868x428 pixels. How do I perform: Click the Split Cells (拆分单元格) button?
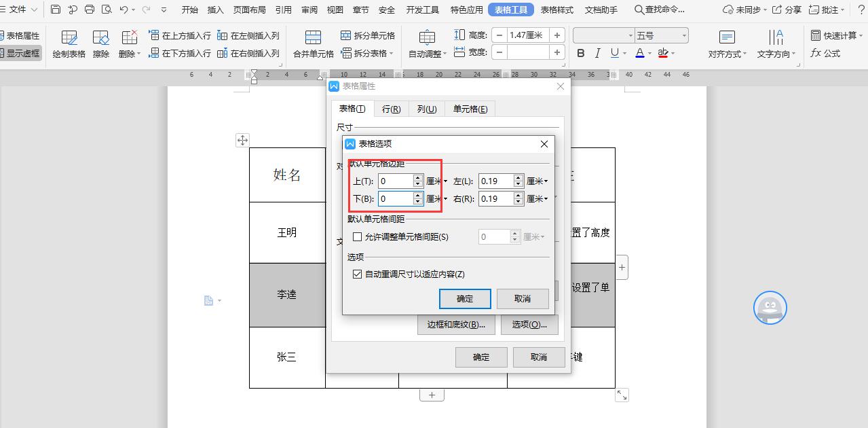[x=367, y=35]
